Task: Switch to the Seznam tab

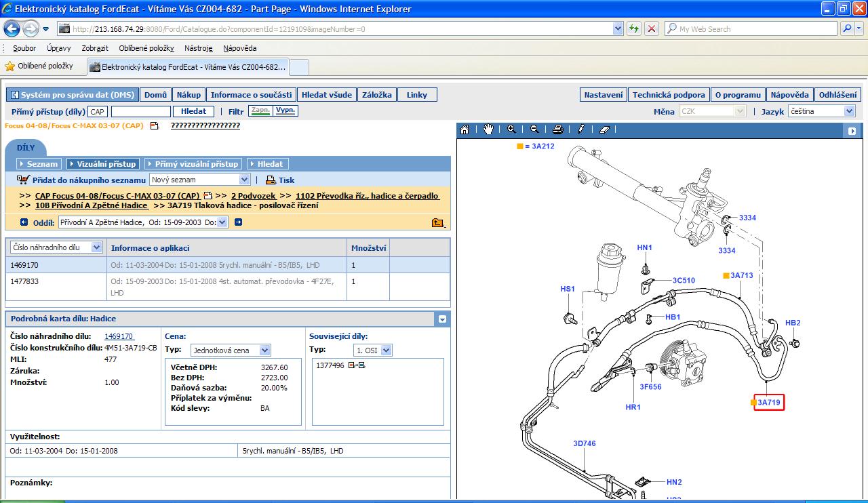Action: pos(40,164)
